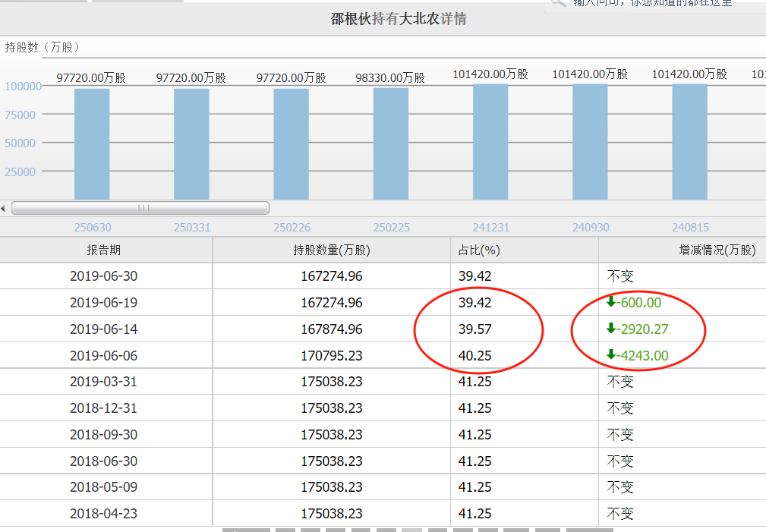The width and height of the screenshot is (766, 532).
Task: Click the 240815 date axis label
Action: tap(690, 227)
